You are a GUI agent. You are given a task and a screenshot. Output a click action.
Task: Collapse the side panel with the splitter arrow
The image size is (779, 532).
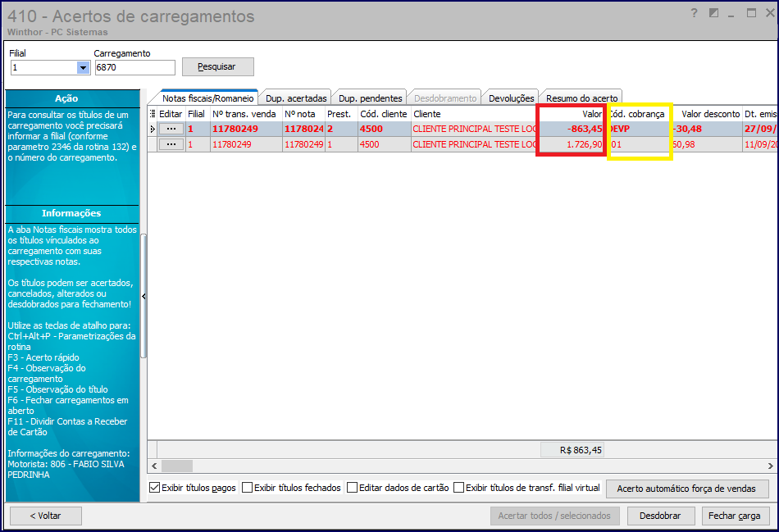[x=143, y=297]
